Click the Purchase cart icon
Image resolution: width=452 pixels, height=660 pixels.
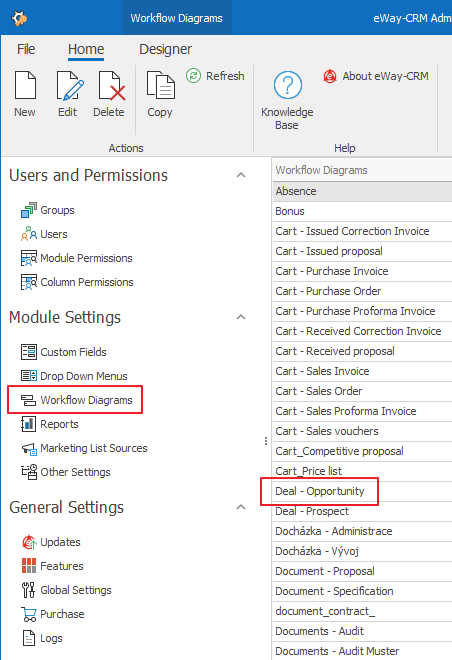click(29, 615)
